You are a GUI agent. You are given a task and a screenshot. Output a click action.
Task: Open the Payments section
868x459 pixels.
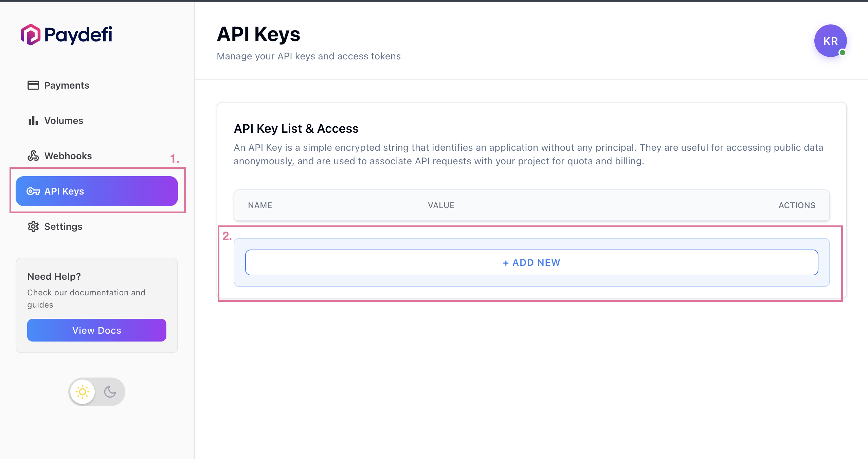[67, 85]
